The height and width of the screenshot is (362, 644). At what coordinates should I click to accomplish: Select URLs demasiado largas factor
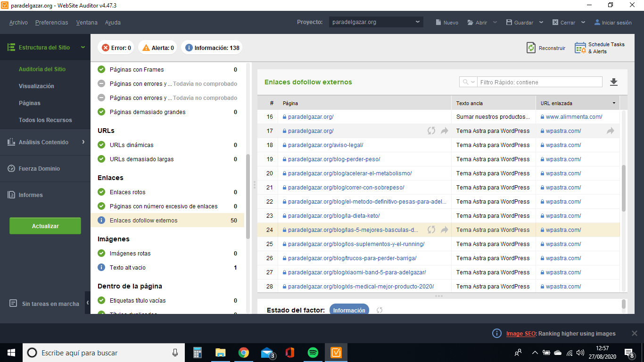[x=167, y=159]
